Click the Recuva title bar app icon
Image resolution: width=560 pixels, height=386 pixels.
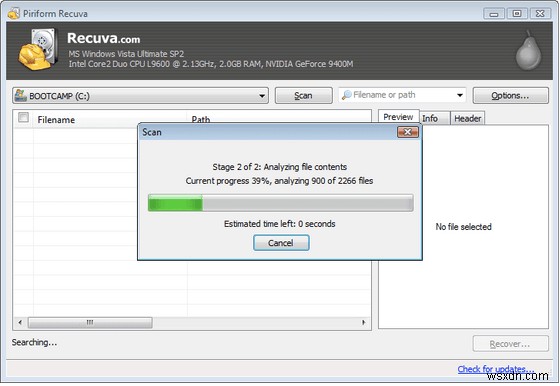(14, 13)
